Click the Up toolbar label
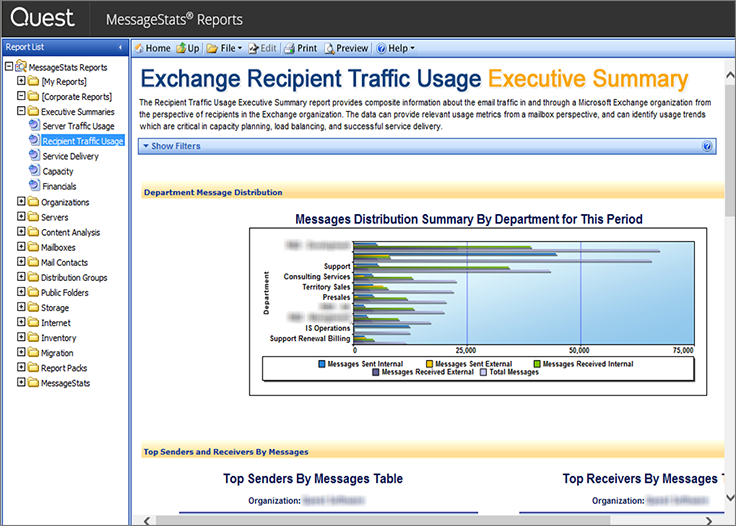736x526 pixels. click(193, 48)
